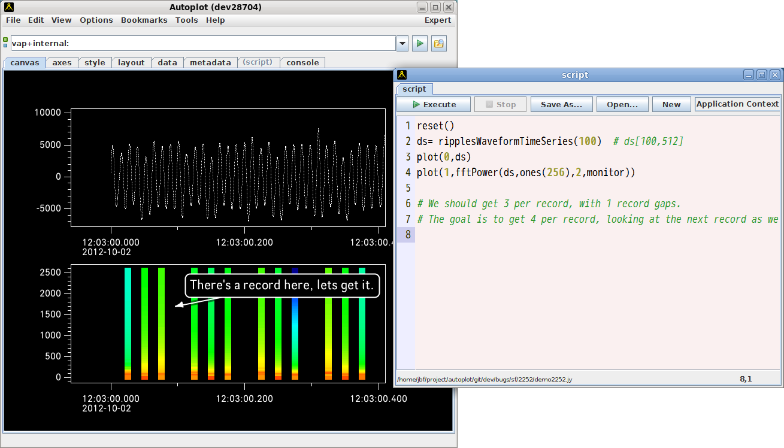Select the script tab in script window
The image size is (784, 448).
(x=414, y=89)
